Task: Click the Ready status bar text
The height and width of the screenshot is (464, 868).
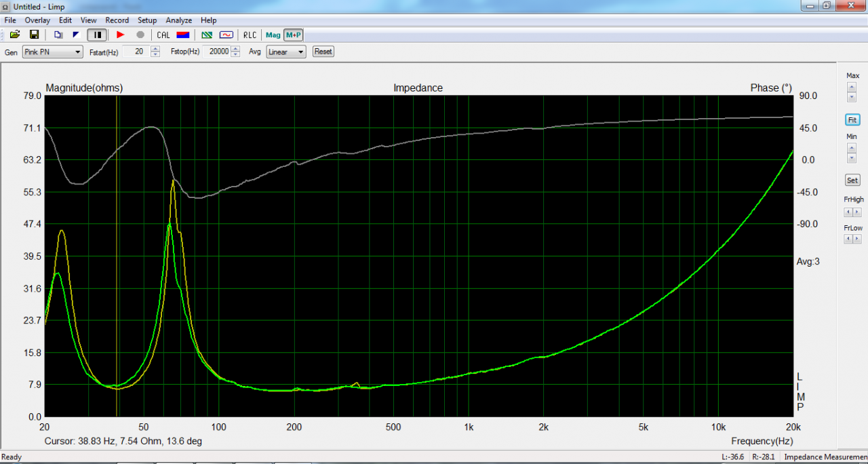Action: point(12,457)
